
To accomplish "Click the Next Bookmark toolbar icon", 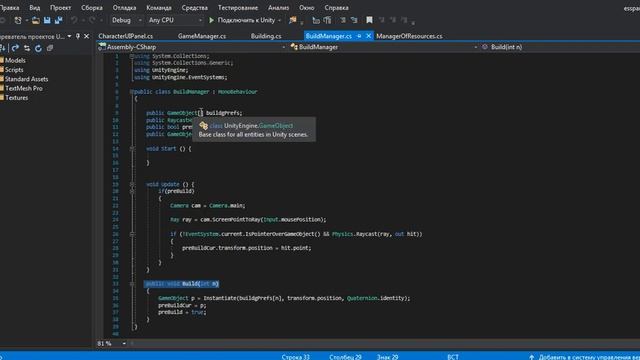I will pyautogui.click(x=393, y=20).
